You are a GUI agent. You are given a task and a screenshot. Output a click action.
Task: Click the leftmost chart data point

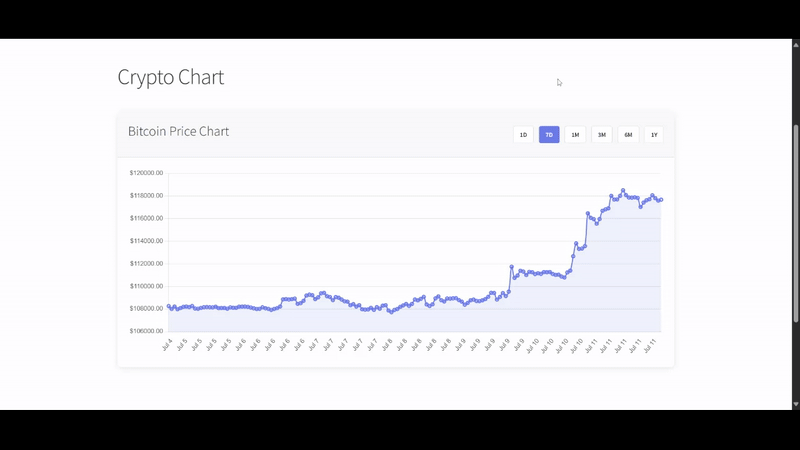[x=169, y=306]
